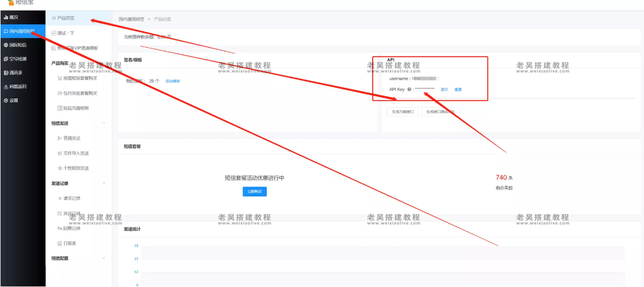Click 国内通用短信 in the breadcrumb

[131, 19]
